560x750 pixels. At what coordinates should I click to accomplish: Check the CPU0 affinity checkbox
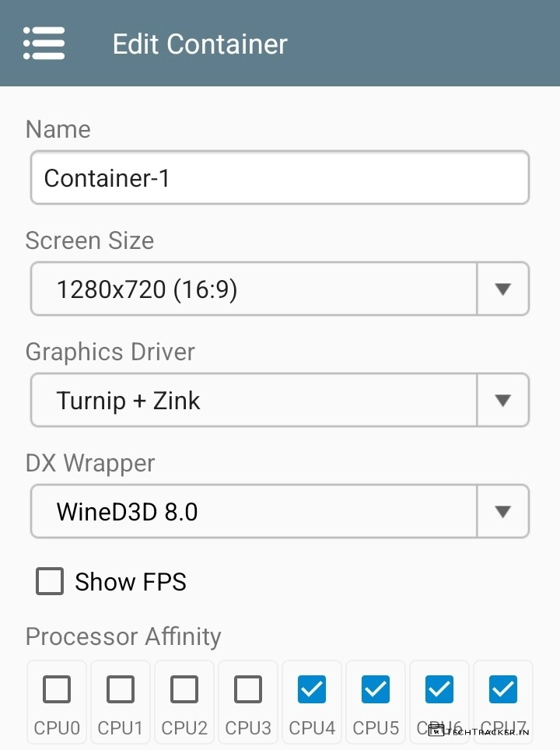tap(57, 689)
